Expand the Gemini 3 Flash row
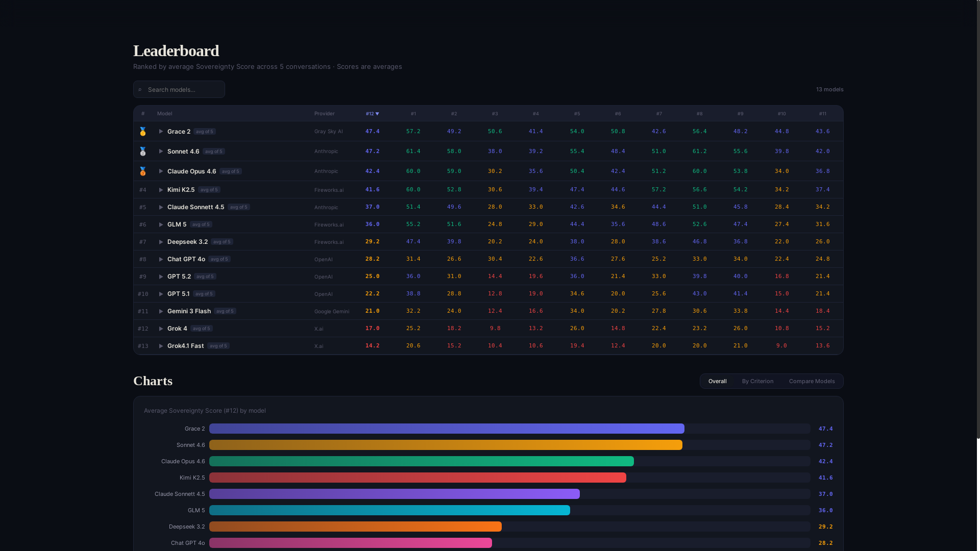980x551 pixels. (x=161, y=311)
